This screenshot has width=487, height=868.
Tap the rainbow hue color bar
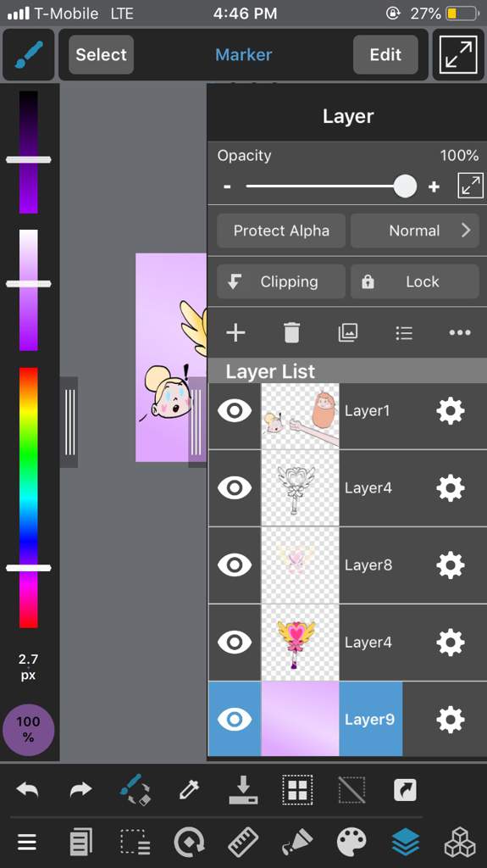(29, 497)
